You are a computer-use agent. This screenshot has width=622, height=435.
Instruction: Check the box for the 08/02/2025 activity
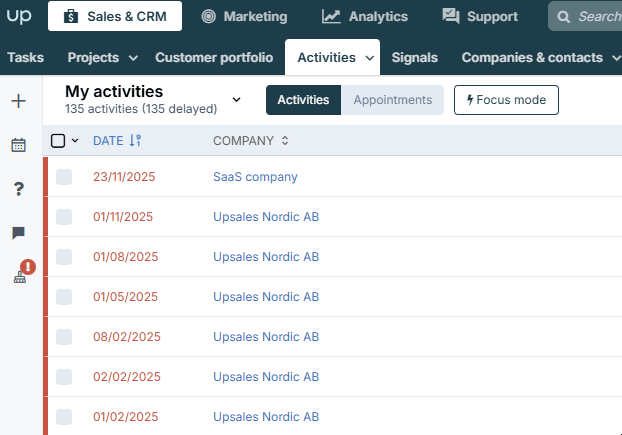point(64,337)
